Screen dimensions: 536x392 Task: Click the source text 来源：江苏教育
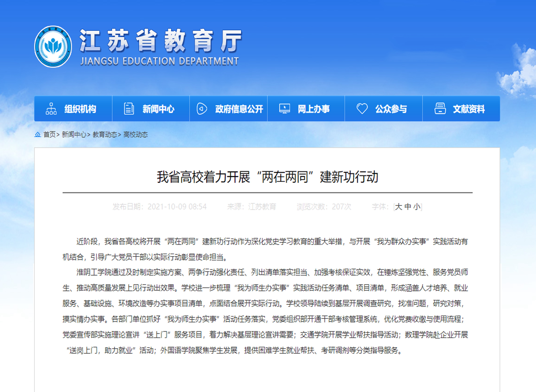[252, 207]
